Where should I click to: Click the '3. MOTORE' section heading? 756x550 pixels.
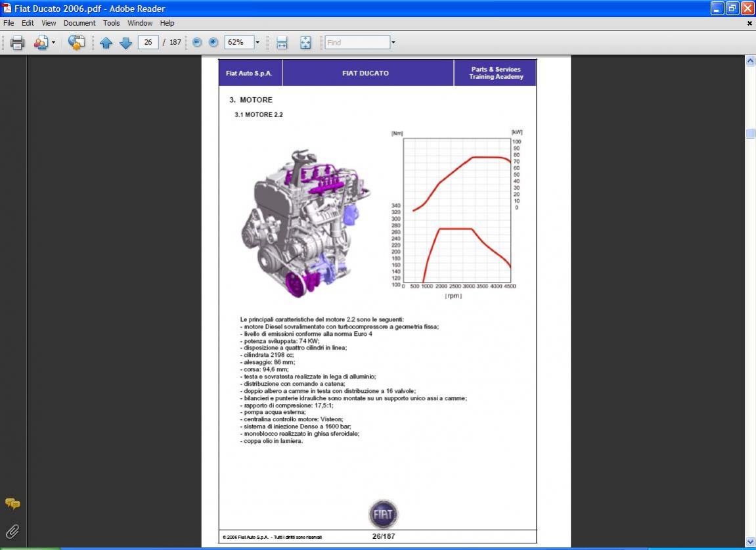pyautogui.click(x=251, y=100)
